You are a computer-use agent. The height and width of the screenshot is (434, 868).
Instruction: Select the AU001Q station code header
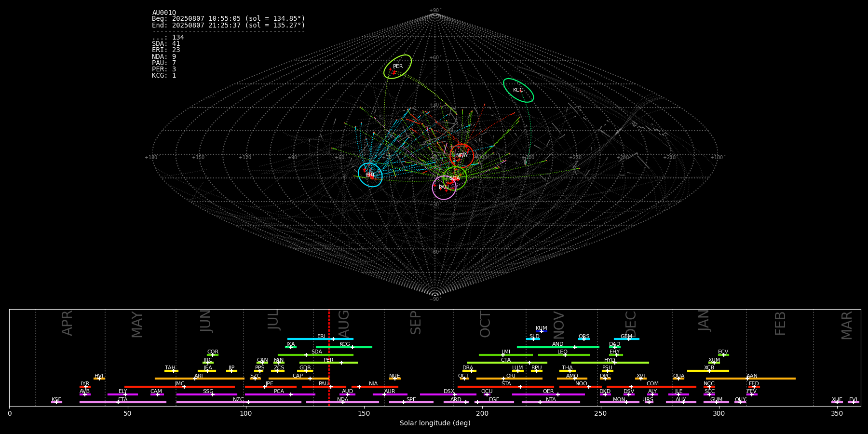(x=164, y=13)
